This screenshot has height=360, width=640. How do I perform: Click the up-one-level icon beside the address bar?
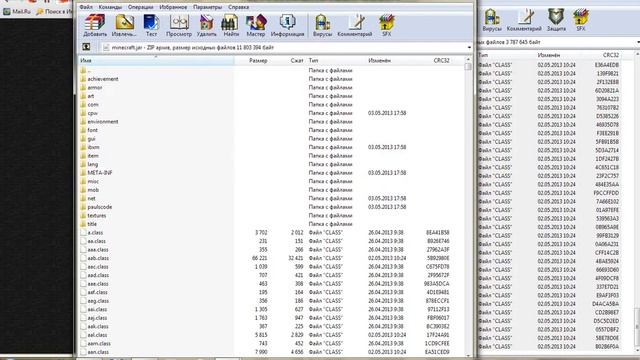click(x=86, y=47)
